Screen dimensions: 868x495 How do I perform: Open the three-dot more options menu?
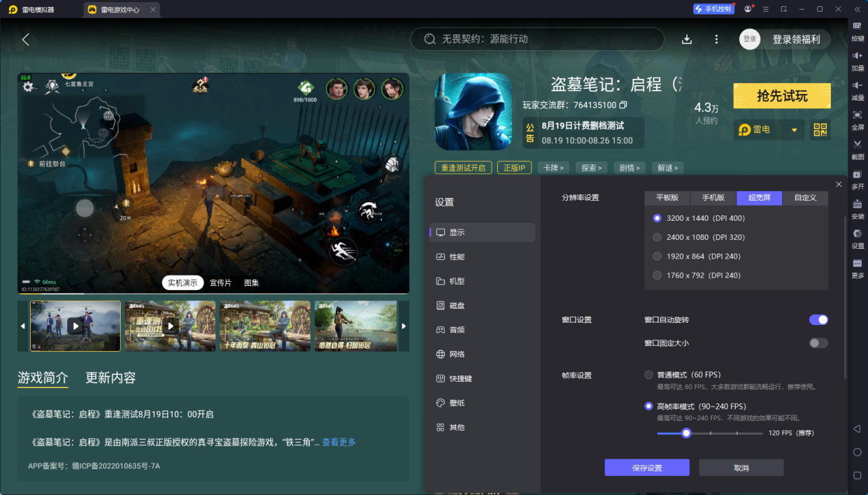tap(716, 39)
